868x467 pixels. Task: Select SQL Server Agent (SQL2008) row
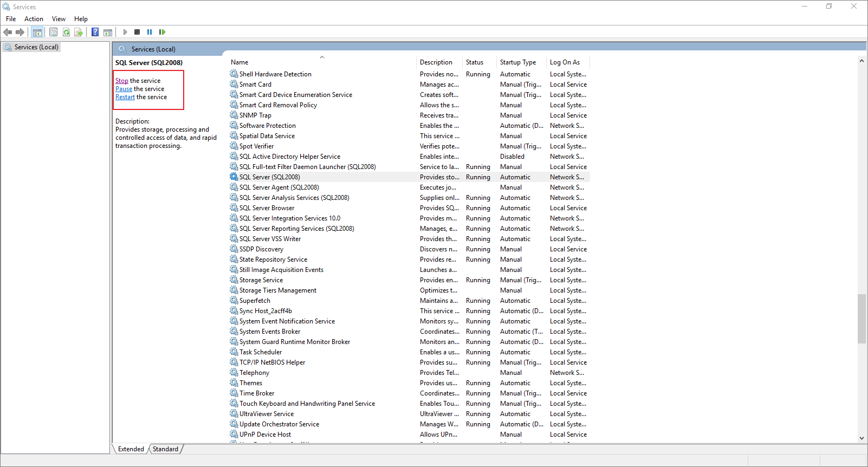pos(409,187)
